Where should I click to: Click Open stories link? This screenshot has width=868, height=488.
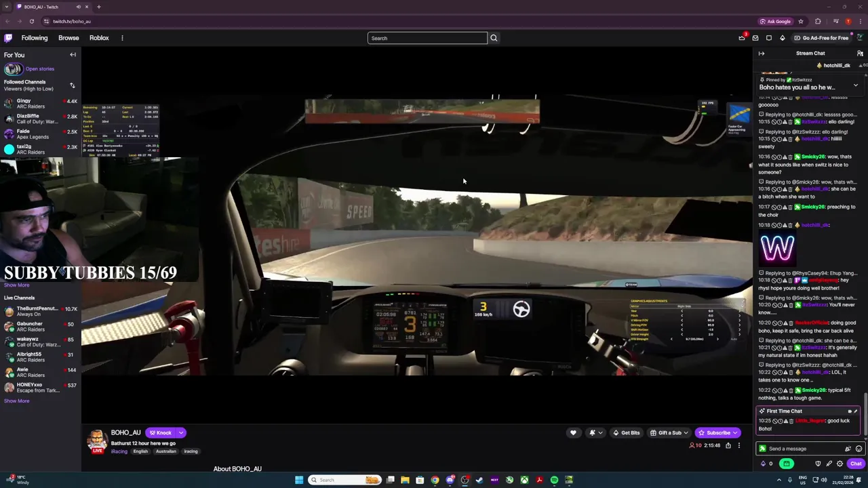click(40, 68)
